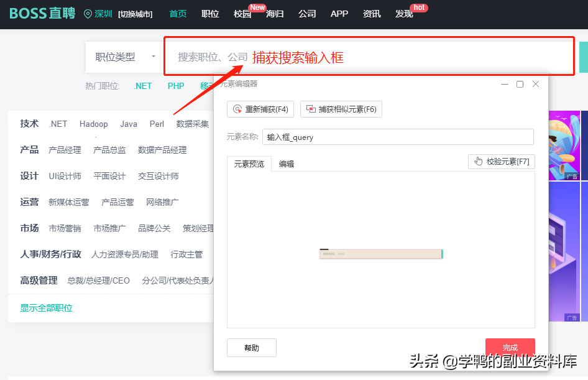This screenshot has height=380, width=588.
Task: Edit the 元素名称 field
Action: click(x=398, y=137)
